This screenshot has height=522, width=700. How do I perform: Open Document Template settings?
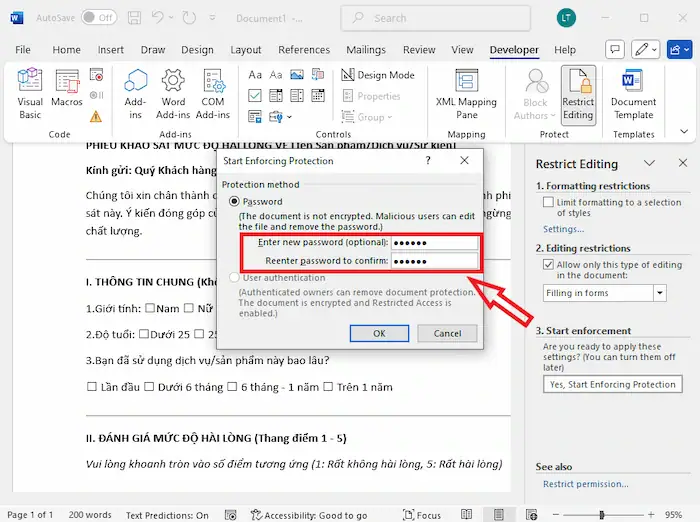click(633, 94)
